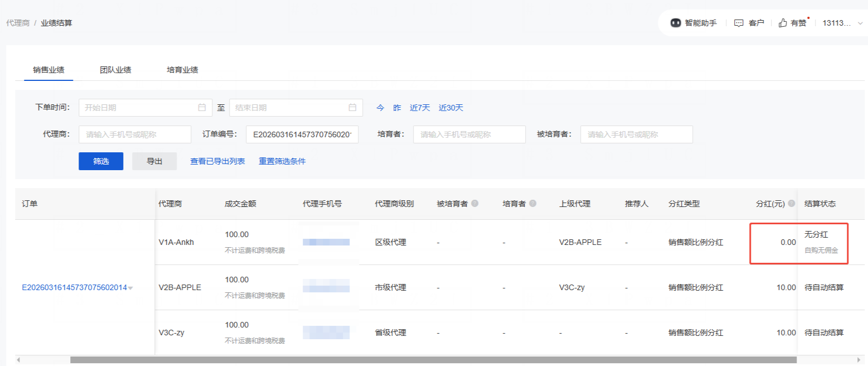Expand the account dropdown next to 13113
868x366 pixels.
pyautogui.click(x=860, y=23)
